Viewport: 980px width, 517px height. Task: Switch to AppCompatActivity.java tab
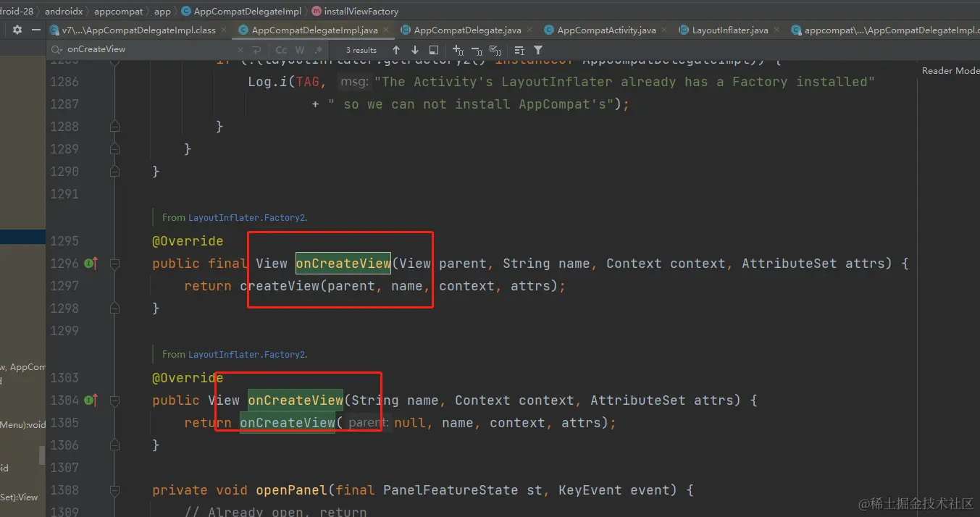pyautogui.click(x=606, y=30)
